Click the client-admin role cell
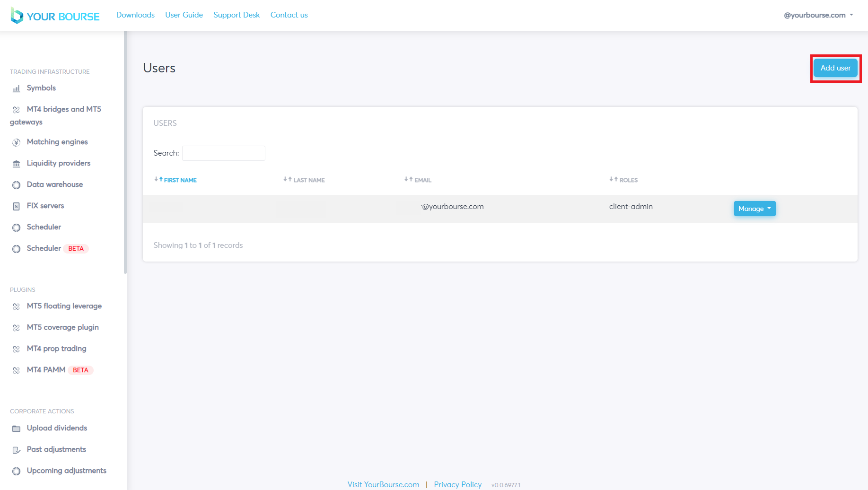 coord(631,207)
